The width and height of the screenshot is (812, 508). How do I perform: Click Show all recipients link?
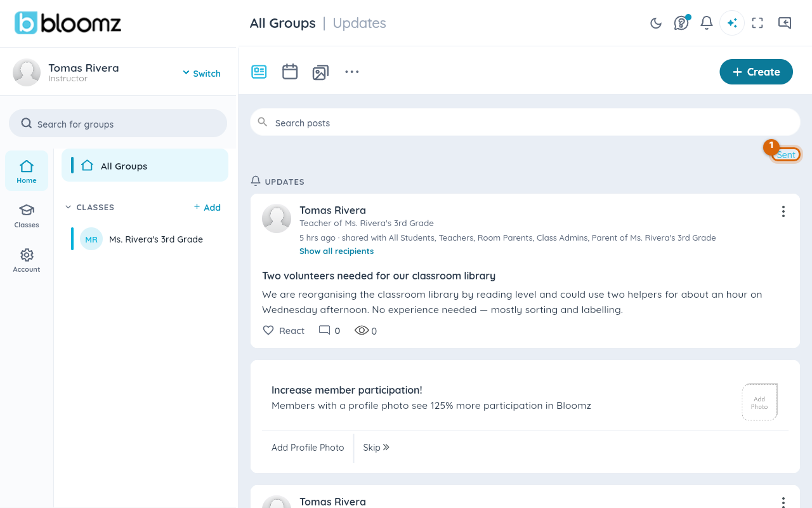tap(336, 251)
